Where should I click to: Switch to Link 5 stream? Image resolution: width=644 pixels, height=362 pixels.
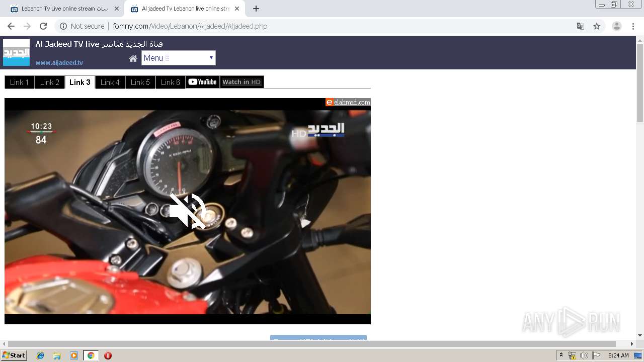(x=140, y=82)
